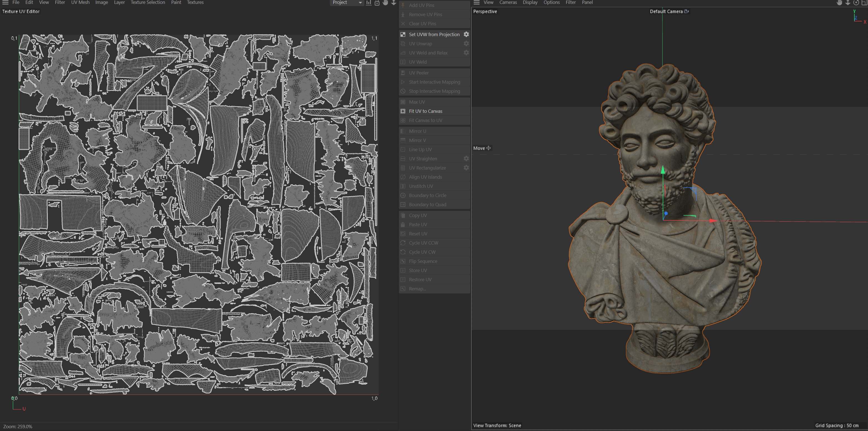Expand the Move tool overlay handle
This screenshot has height=431, width=868.
(489, 148)
